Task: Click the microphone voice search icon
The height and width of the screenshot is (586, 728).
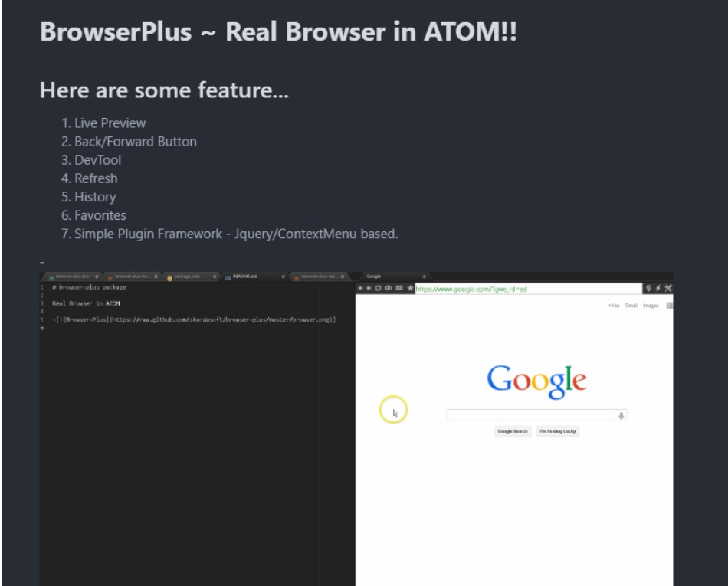Action: click(621, 416)
